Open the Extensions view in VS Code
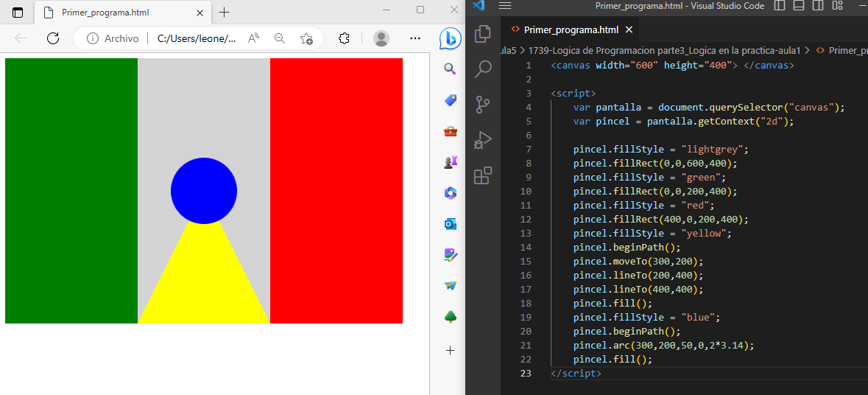 (483, 175)
